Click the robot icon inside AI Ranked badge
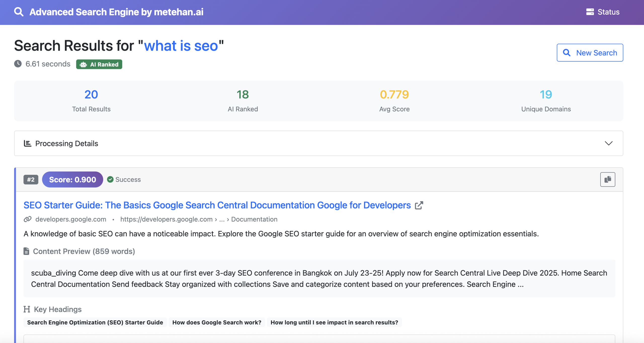 click(84, 64)
